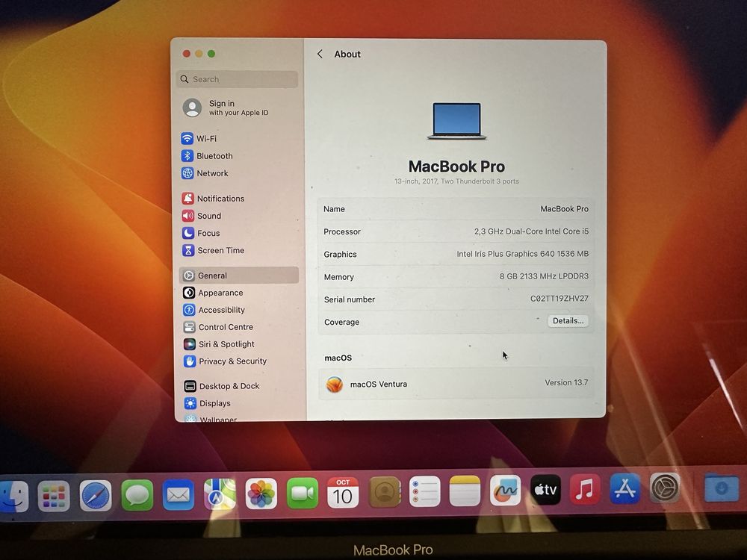This screenshot has width=747, height=560.
Task: Click Intel Iris Plus Graphics 640 value
Action: (523, 254)
